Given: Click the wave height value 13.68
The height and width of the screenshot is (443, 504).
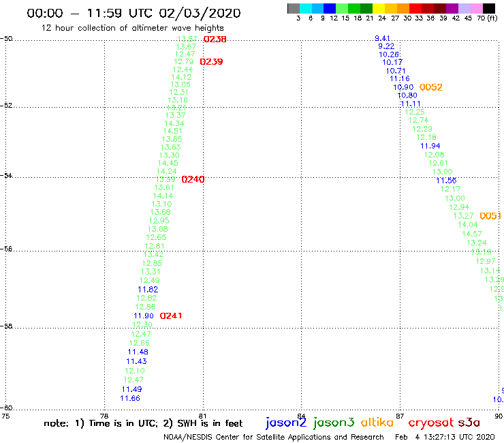Looking at the screenshot, I should pyautogui.click(x=160, y=213).
